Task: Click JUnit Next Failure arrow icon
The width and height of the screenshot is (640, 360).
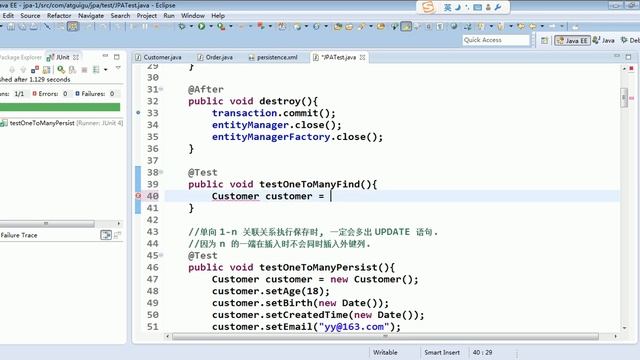Action: point(12,69)
